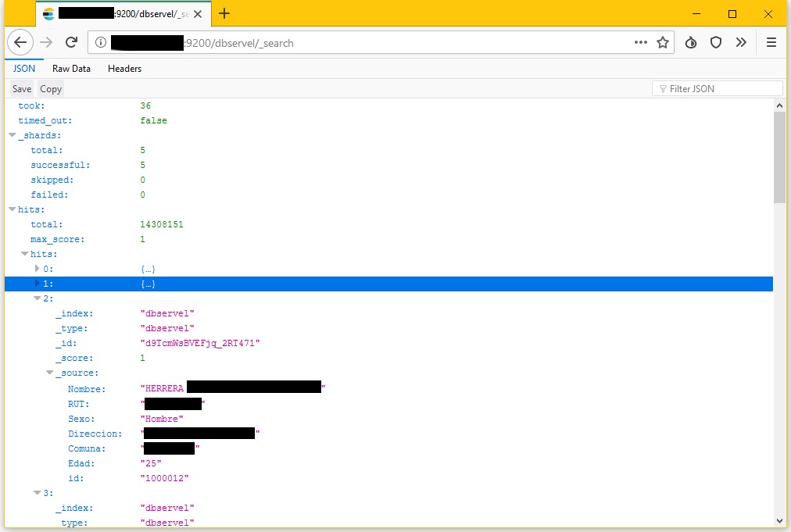The height and width of the screenshot is (532, 791).
Task: Click the shield extension icon
Action: pos(715,43)
